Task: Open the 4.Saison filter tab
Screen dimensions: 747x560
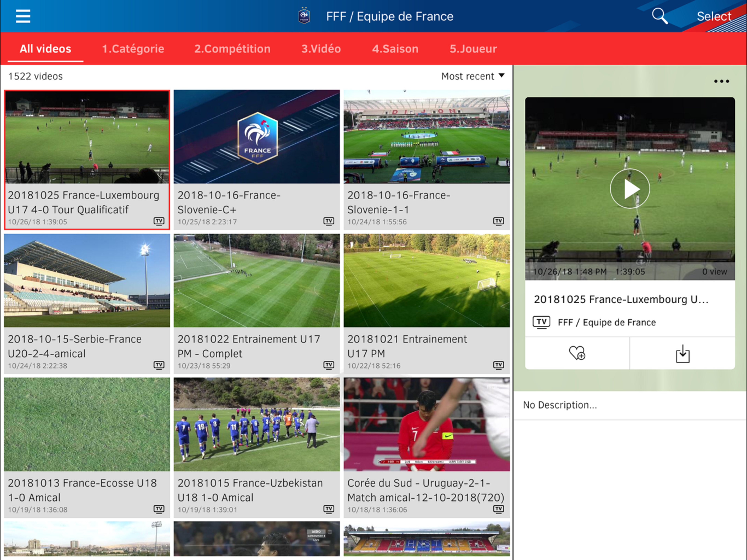Action: click(x=395, y=49)
